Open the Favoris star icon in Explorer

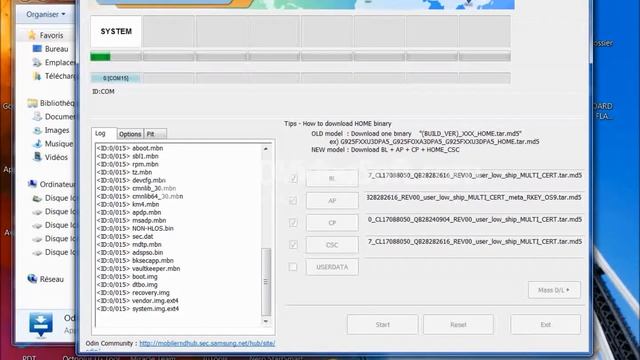coord(32,35)
